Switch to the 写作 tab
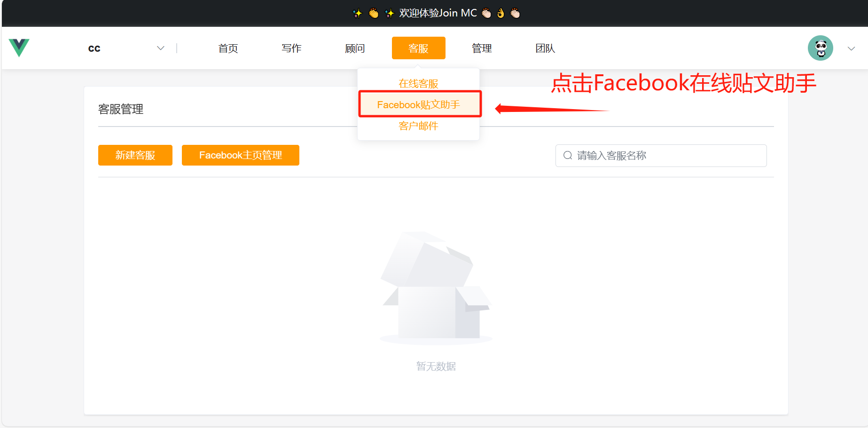 pos(291,48)
